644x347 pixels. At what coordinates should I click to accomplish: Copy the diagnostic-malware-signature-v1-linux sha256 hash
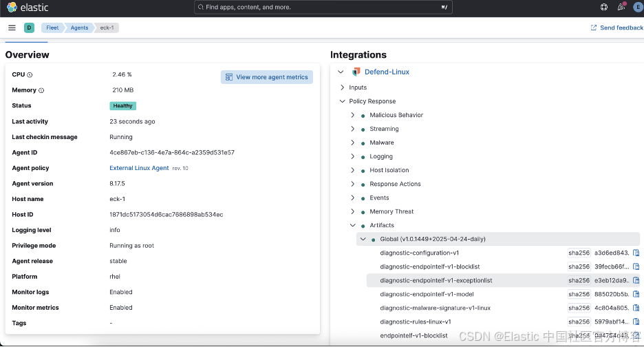point(636,308)
